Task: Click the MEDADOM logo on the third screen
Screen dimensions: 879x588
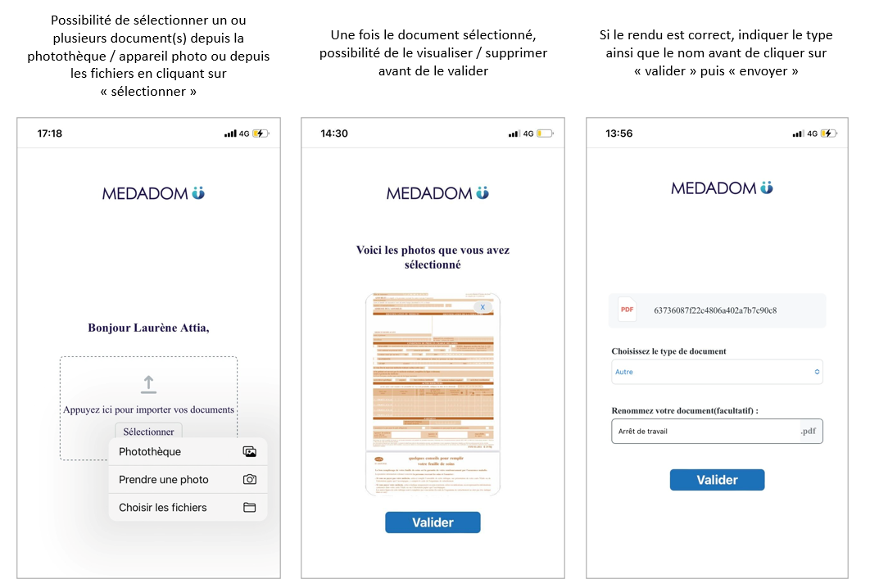Action: pos(722,188)
